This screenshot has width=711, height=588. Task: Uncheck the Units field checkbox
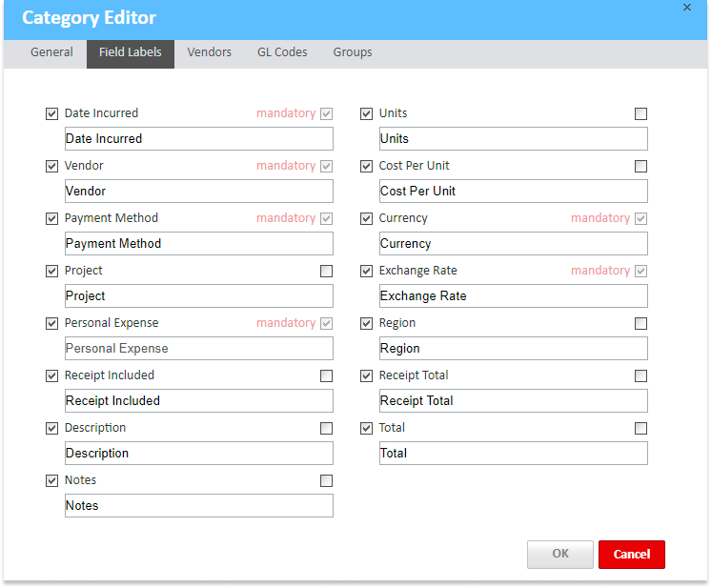click(x=367, y=113)
